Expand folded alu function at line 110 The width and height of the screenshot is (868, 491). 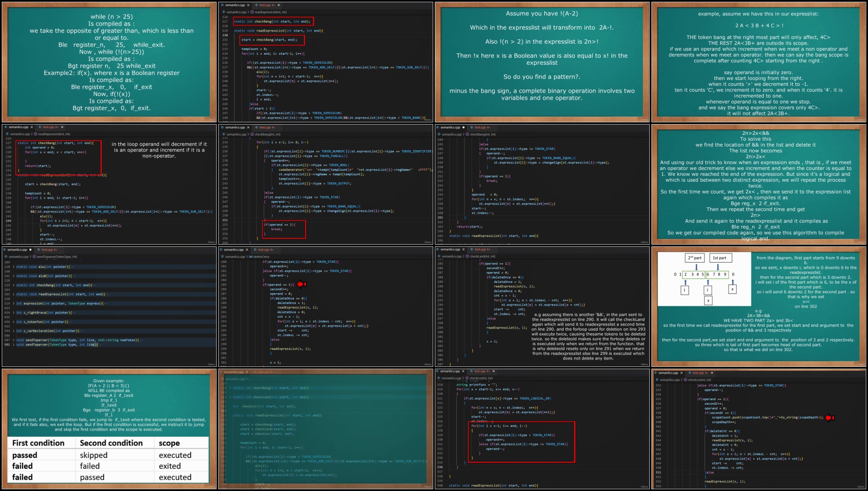pos(14,267)
